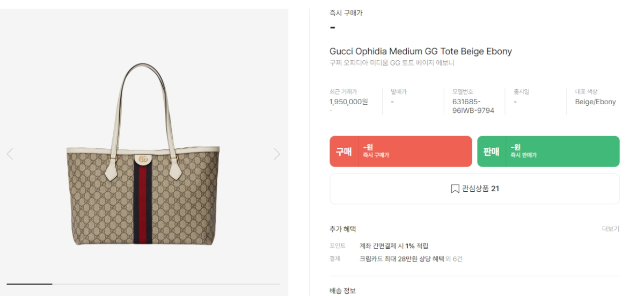
Task: Show the next product image
Action: pyautogui.click(x=276, y=154)
